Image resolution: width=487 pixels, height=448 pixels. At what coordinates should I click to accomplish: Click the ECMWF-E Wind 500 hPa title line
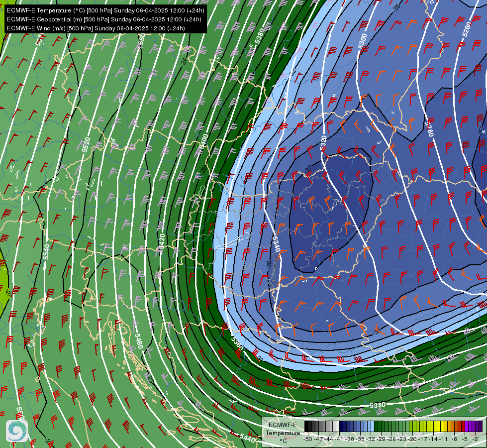96,28
